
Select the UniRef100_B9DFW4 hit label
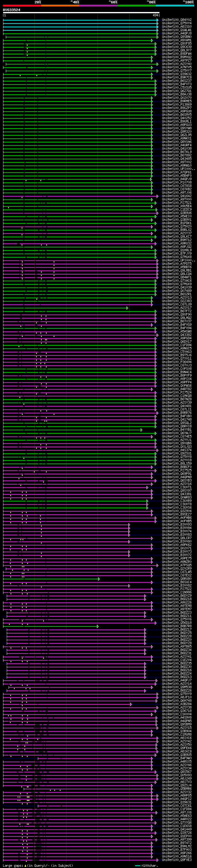point(177,54)
